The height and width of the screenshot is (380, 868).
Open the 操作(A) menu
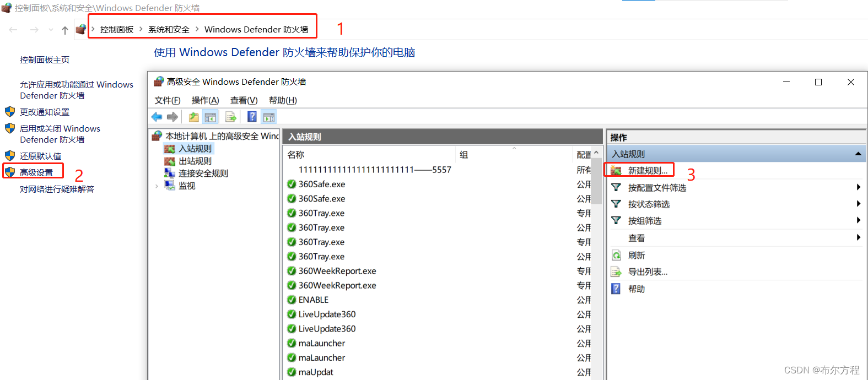205,100
